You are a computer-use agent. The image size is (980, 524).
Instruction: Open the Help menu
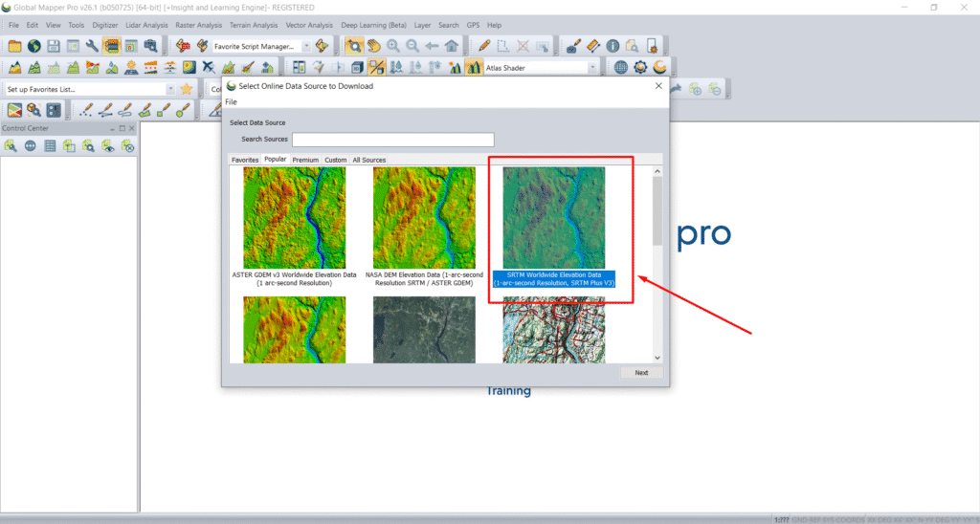[495, 25]
